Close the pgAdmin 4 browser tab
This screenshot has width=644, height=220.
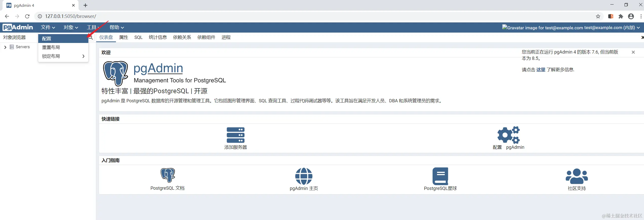(73, 5)
